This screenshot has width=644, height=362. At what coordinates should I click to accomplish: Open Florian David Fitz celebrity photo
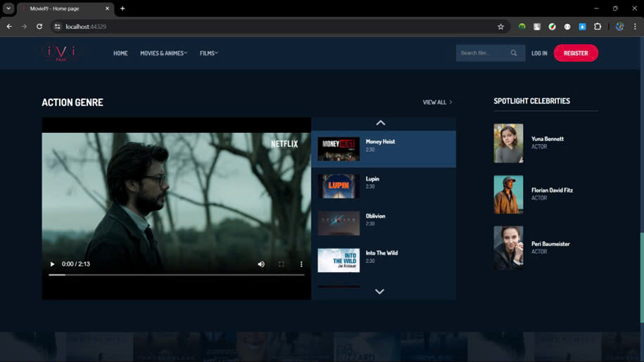click(508, 194)
